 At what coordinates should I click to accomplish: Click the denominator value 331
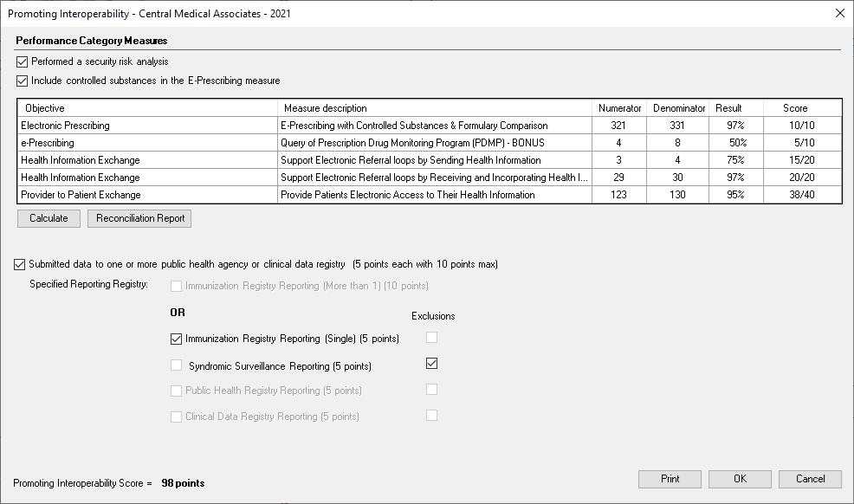click(678, 126)
